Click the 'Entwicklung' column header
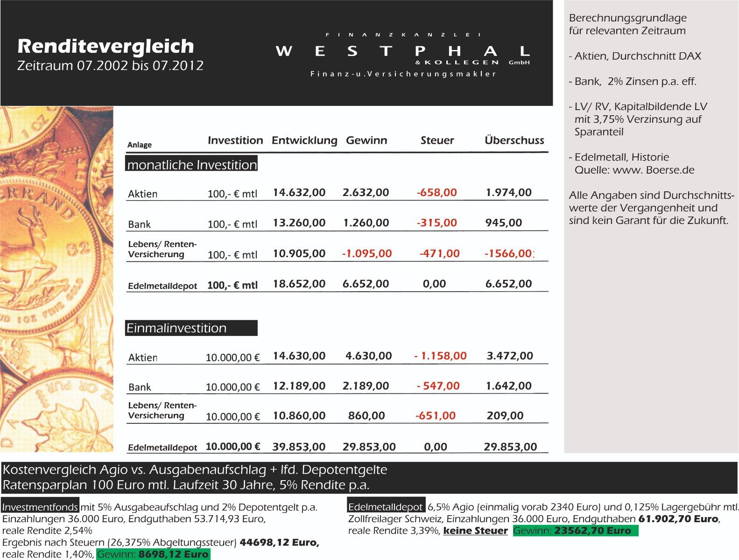This screenshot has height=560, width=739. click(304, 140)
